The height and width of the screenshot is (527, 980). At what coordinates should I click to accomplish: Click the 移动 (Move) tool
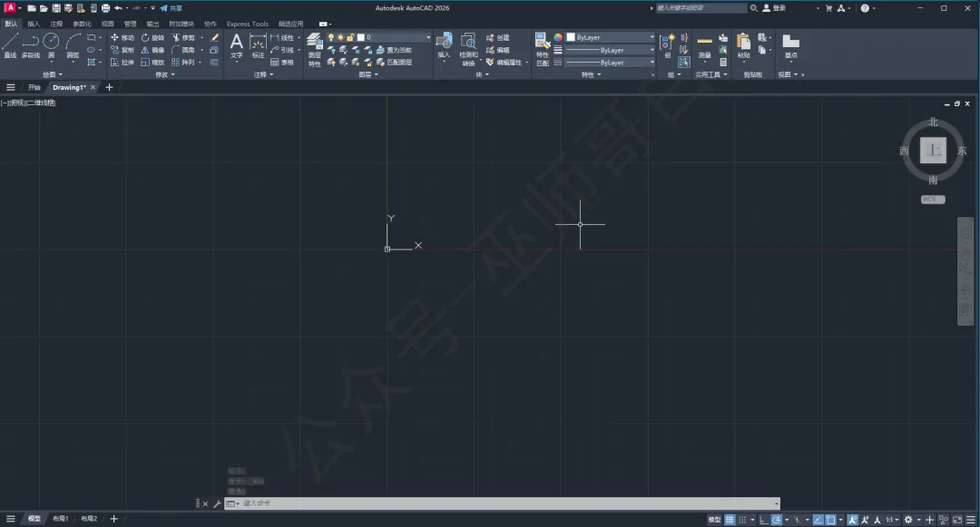122,37
